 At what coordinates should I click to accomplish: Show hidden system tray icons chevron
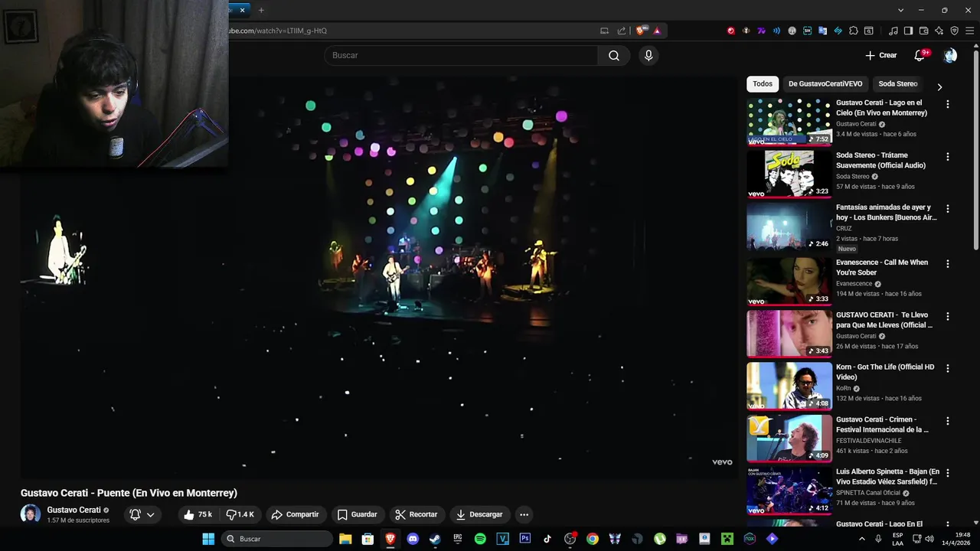862,539
